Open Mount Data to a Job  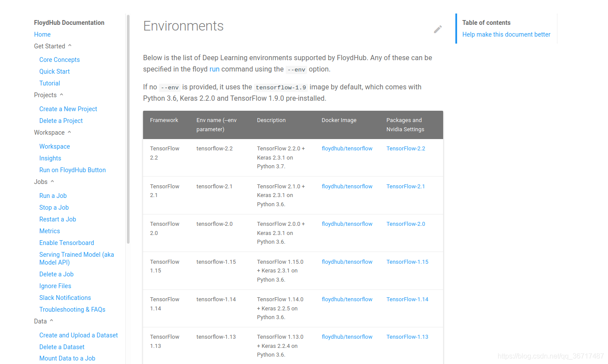(67, 358)
